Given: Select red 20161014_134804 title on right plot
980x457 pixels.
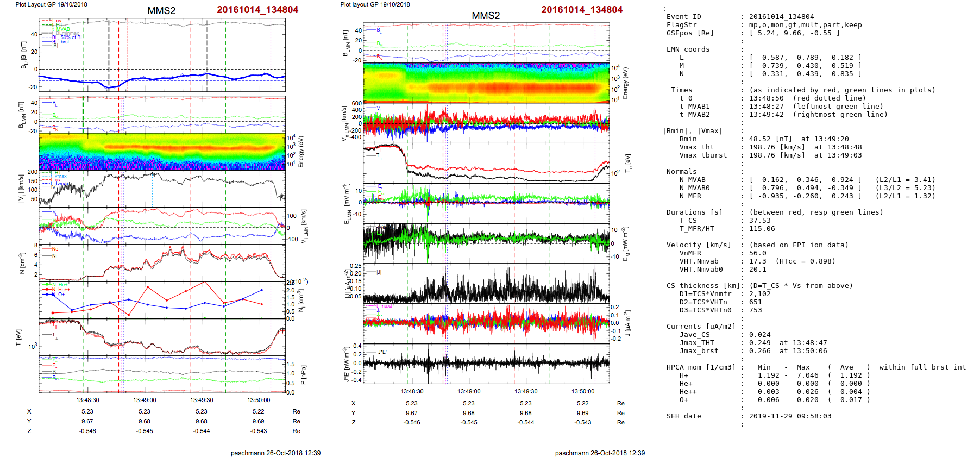Looking at the screenshot, I should (582, 10).
